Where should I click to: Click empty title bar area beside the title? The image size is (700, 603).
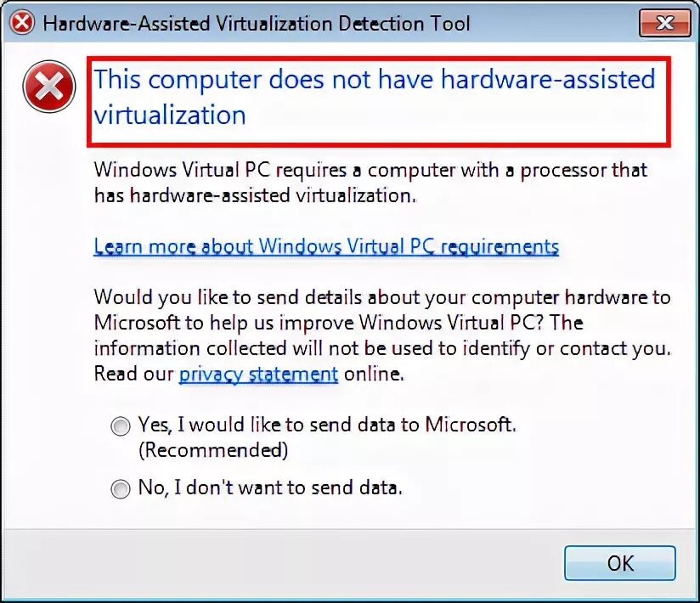tap(554, 23)
